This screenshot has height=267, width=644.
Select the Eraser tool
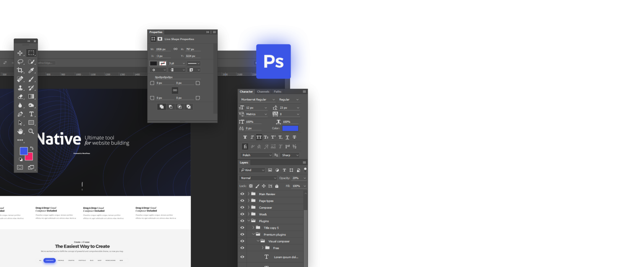pos(20,97)
